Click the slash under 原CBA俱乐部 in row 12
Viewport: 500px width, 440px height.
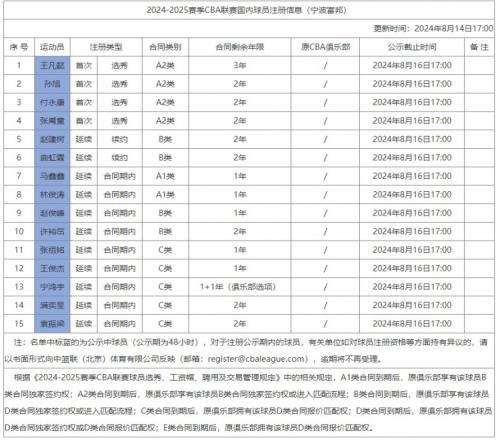(325, 268)
